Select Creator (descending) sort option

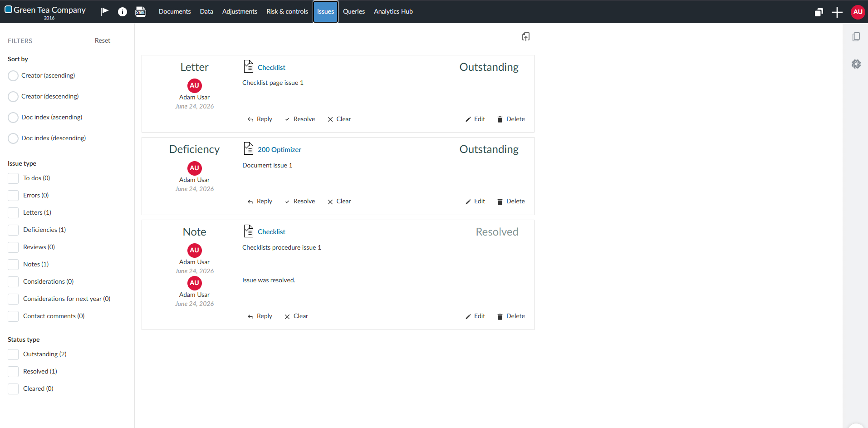(x=13, y=97)
